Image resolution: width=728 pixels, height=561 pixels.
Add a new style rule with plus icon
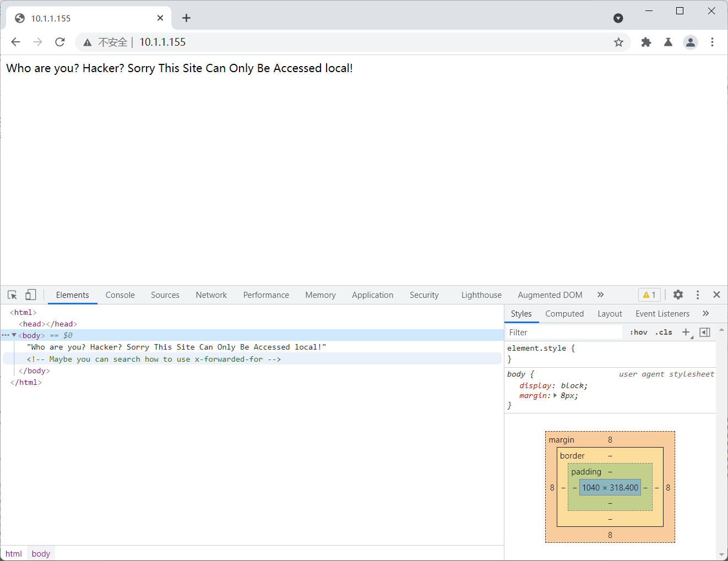pyautogui.click(x=686, y=332)
